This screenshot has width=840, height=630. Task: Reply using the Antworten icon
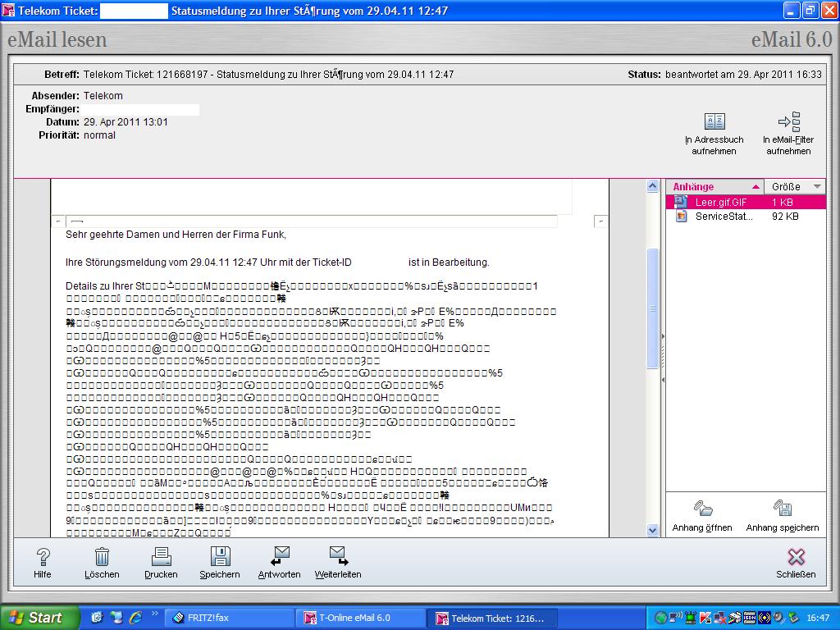tap(279, 563)
